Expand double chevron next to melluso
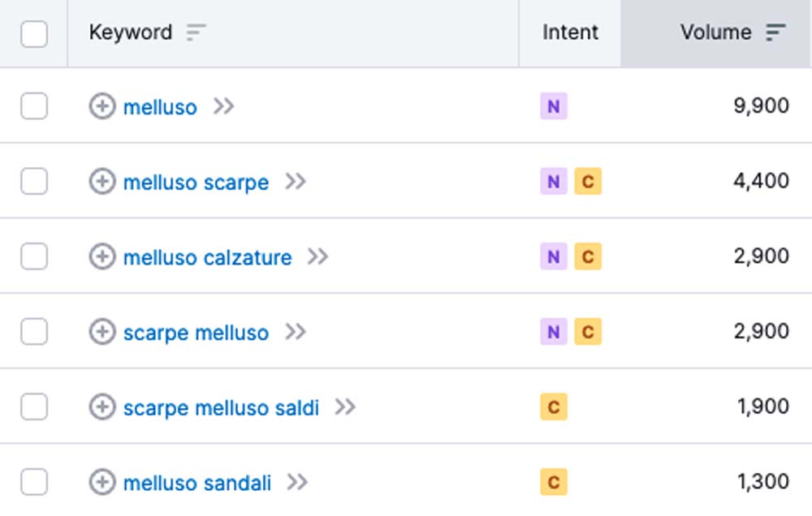This screenshot has width=812, height=516. (x=223, y=106)
